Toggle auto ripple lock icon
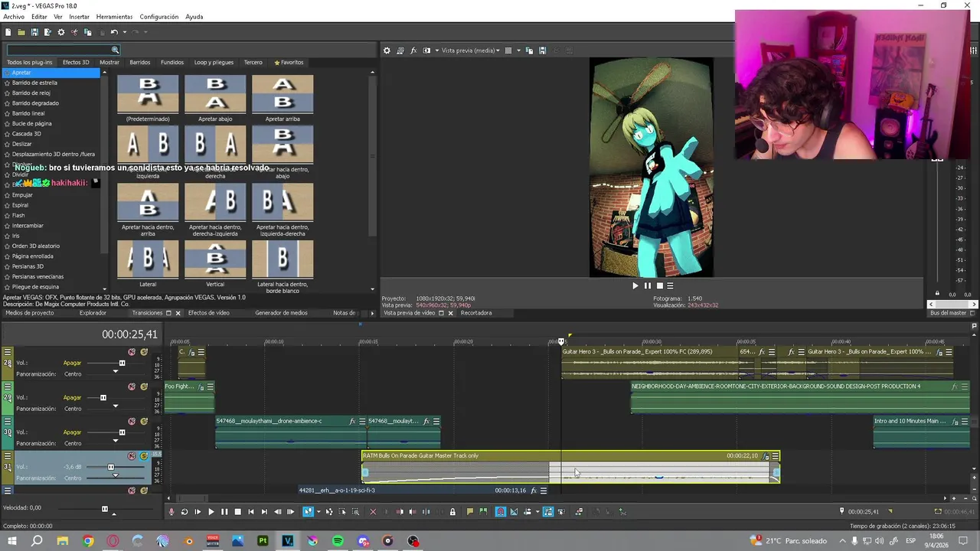 pos(452,512)
